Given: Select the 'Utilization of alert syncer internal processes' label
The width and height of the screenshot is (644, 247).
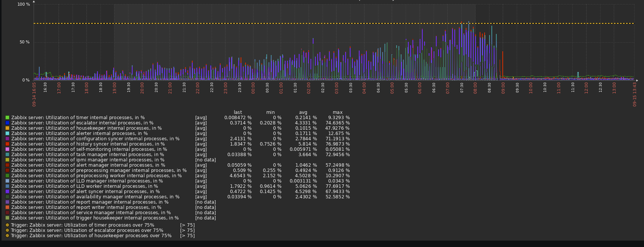Looking at the screenshot, I should (85, 192).
